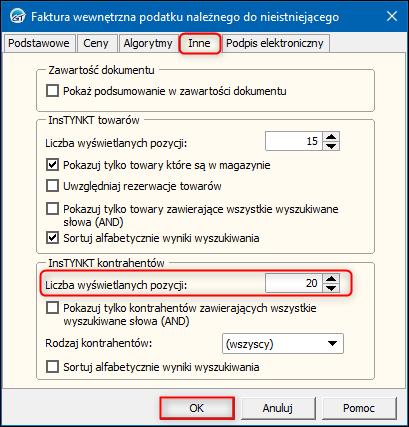This screenshot has height=427, width=409.
Task: Open the Rodzaj kontrahentów dropdown
Action: click(283, 343)
